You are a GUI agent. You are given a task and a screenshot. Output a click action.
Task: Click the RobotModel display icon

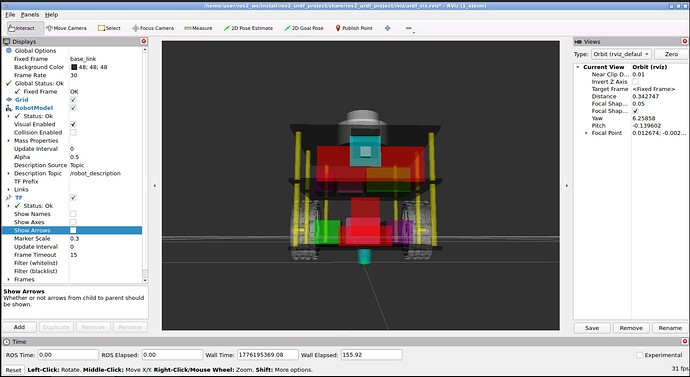[x=9, y=108]
